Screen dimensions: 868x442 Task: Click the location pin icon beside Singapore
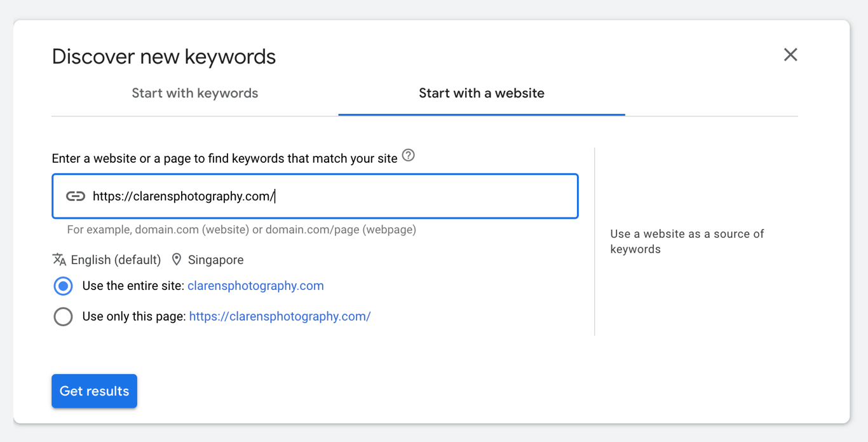pos(177,259)
